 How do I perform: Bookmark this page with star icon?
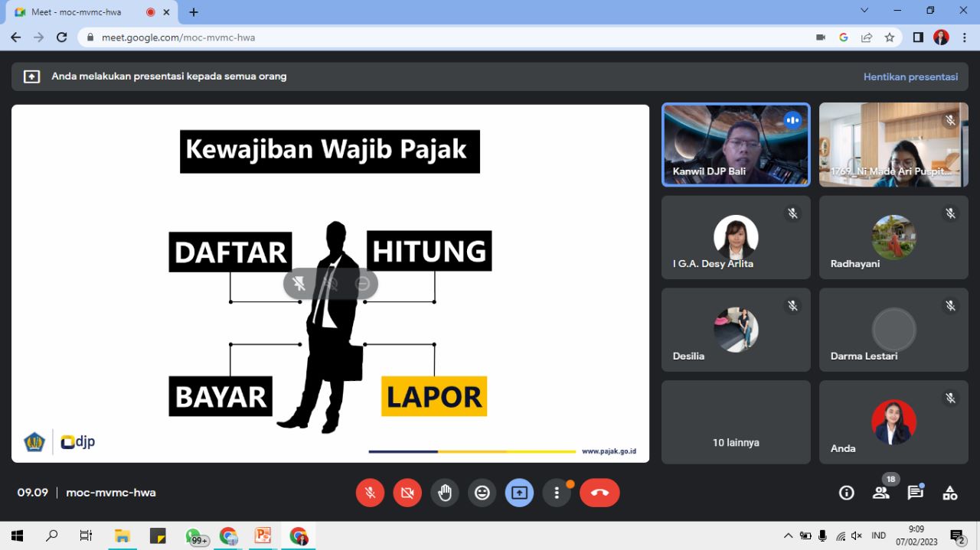pos(890,37)
